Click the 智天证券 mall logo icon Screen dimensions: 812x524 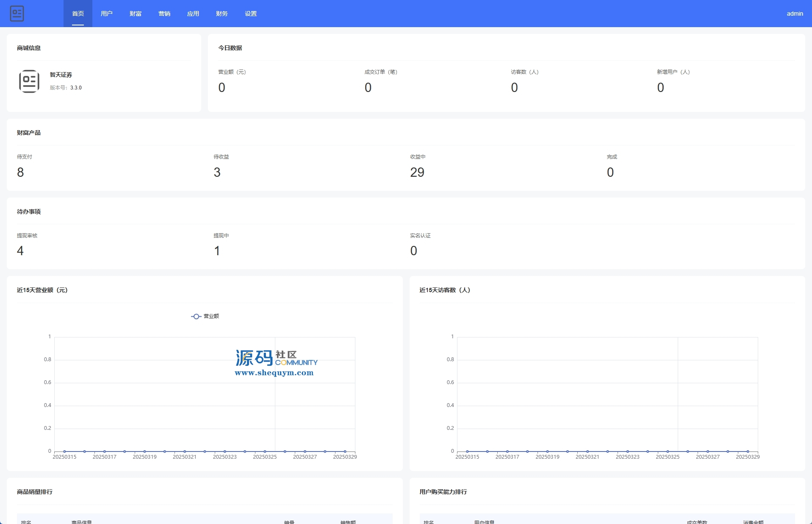coord(29,81)
